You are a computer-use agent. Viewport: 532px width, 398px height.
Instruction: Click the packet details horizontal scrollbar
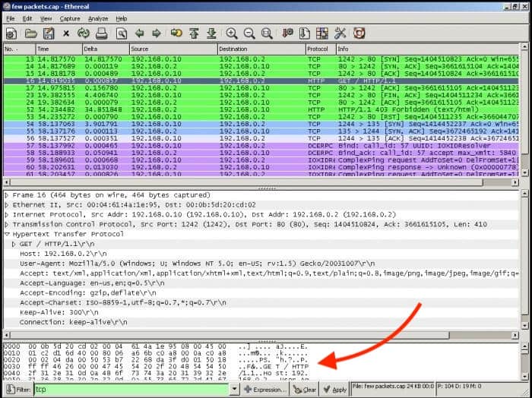click(x=261, y=335)
